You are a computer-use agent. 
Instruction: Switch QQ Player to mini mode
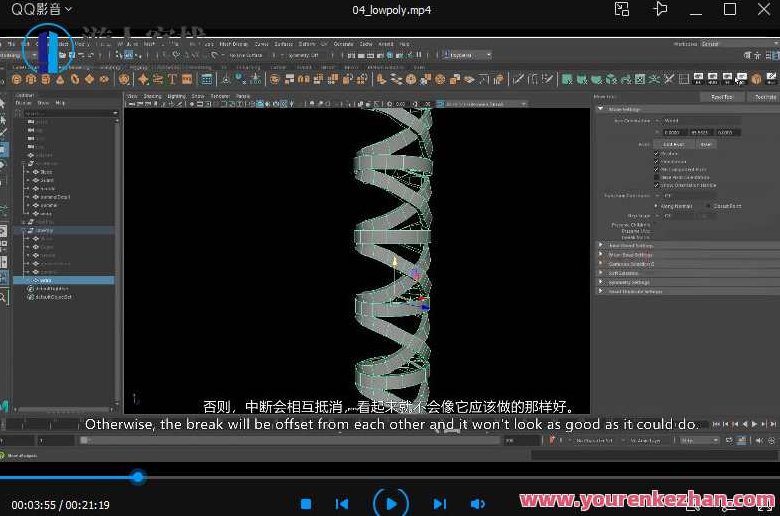pos(622,9)
